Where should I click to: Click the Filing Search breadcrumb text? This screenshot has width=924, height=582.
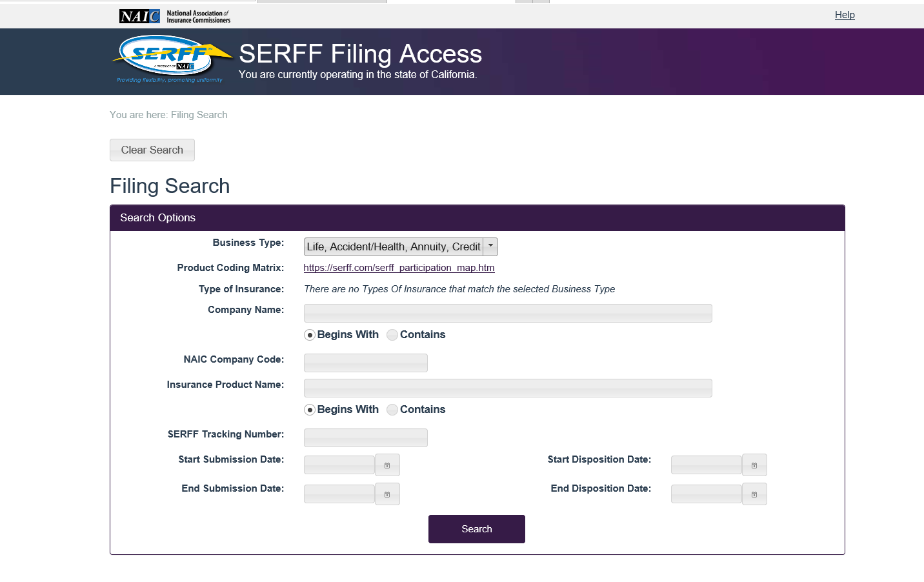199,115
